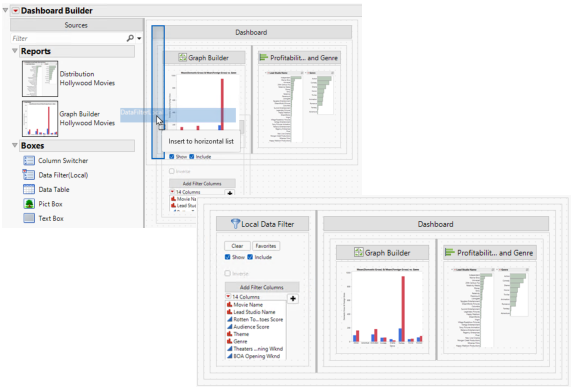The width and height of the screenshot is (574, 389).
Task: Select the Distribution Hollywood Movies thumbnail
Action: coord(40,78)
